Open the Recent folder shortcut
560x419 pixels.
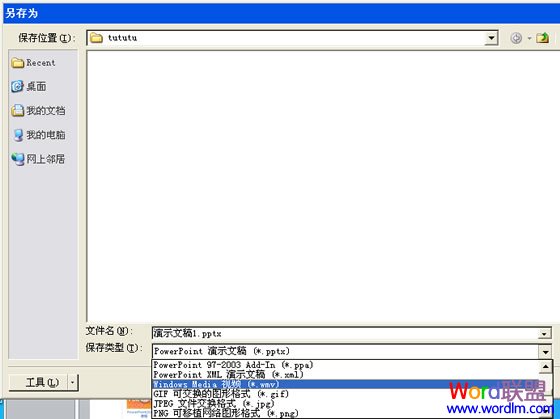(33, 63)
